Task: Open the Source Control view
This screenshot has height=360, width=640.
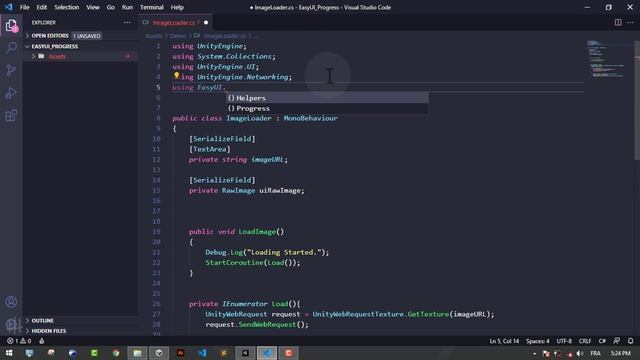Action: 11,70
